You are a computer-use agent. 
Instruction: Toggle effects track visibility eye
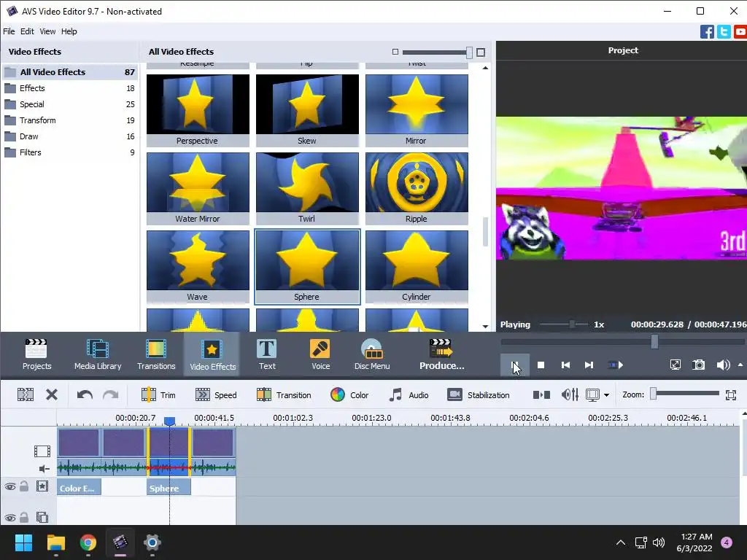point(10,486)
